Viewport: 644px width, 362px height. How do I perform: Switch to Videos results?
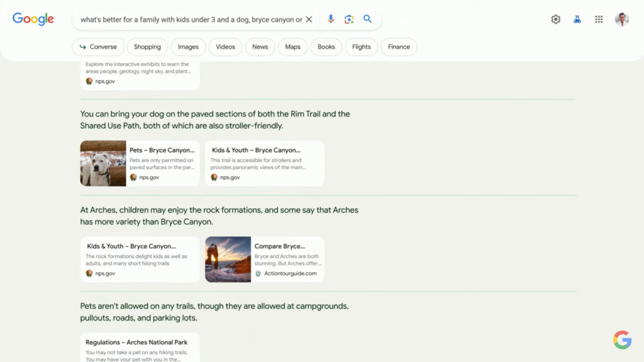click(226, 47)
